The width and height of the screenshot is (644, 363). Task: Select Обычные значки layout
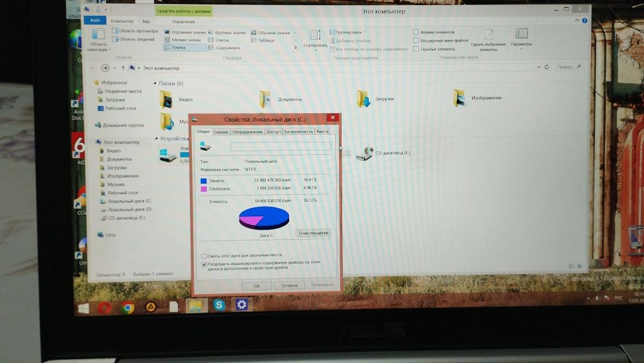[x=270, y=32]
